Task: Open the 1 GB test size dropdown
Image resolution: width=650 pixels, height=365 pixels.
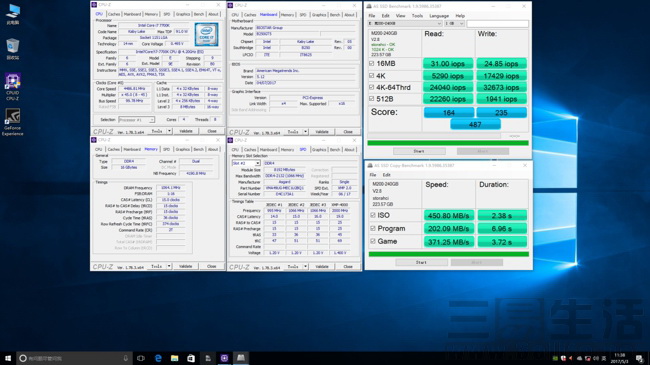Action: click(x=454, y=24)
